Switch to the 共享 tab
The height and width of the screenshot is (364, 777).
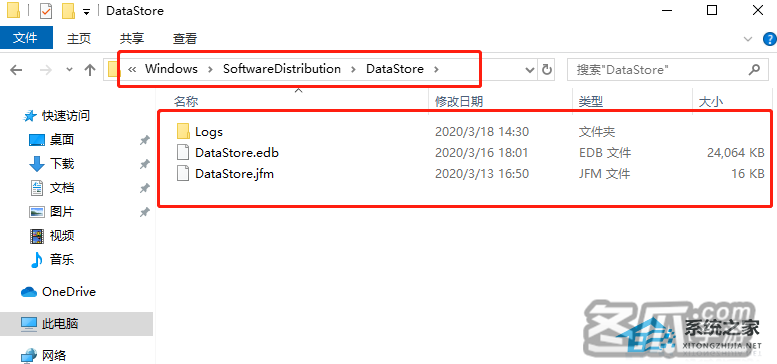pos(132,38)
